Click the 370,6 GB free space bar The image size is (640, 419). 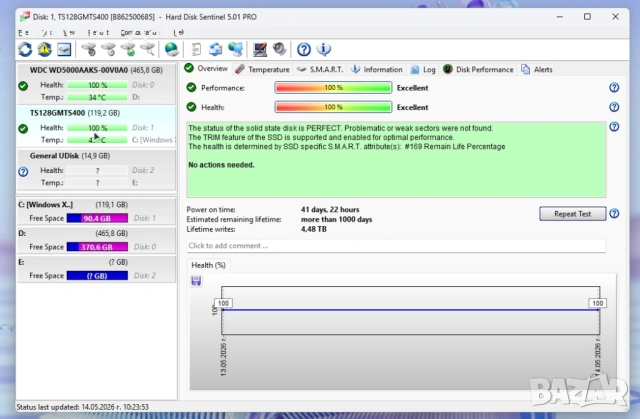(97, 247)
